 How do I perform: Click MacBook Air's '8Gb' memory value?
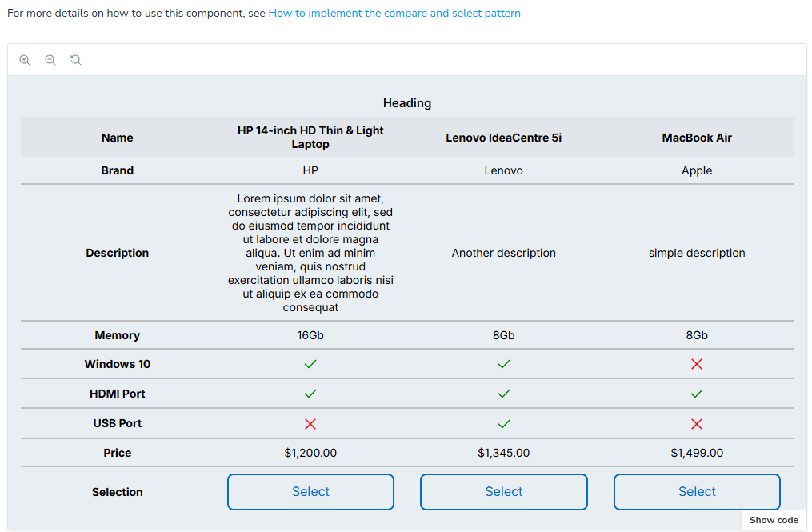coord(697,335)
